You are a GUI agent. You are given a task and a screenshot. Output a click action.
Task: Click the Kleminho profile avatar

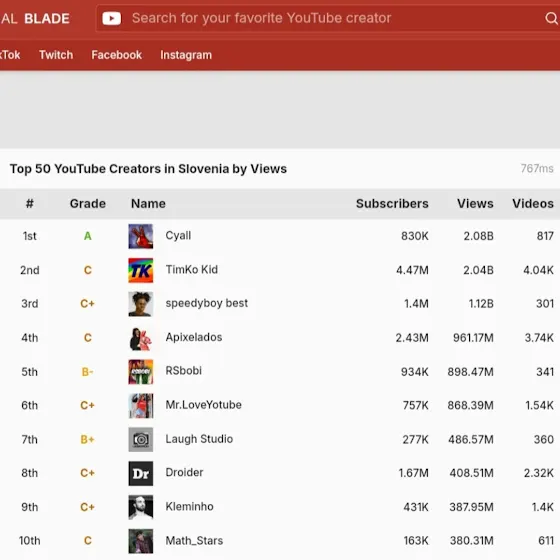tap(141, 507)
